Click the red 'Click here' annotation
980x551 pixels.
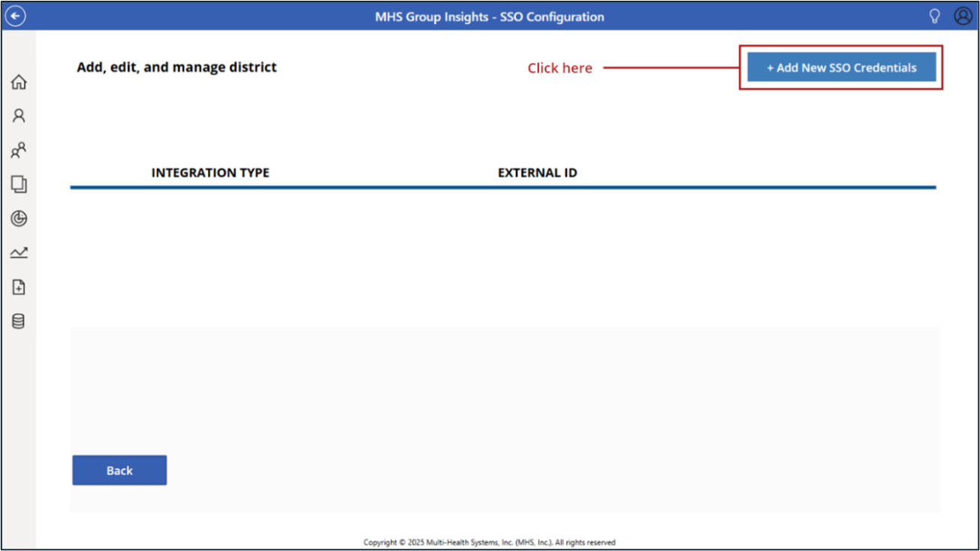coord(559,68)
